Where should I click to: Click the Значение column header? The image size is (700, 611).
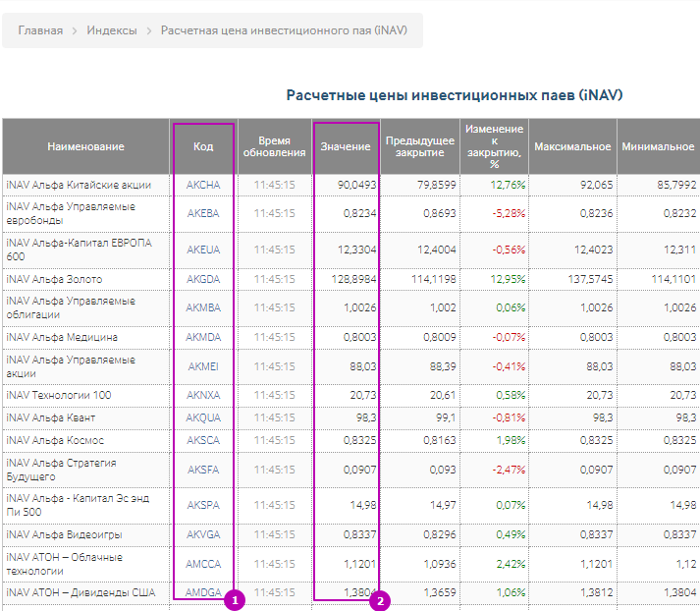[346, 146]
